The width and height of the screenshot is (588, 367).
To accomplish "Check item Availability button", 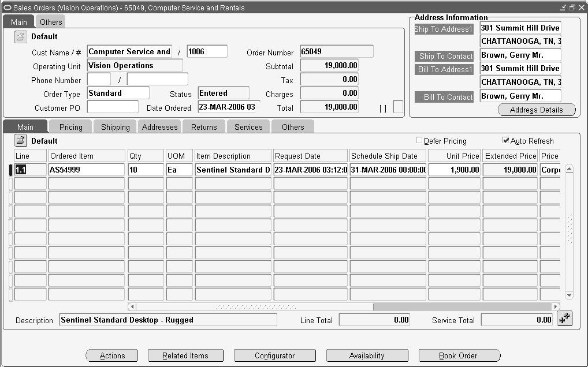I will (x=367, y=355).
